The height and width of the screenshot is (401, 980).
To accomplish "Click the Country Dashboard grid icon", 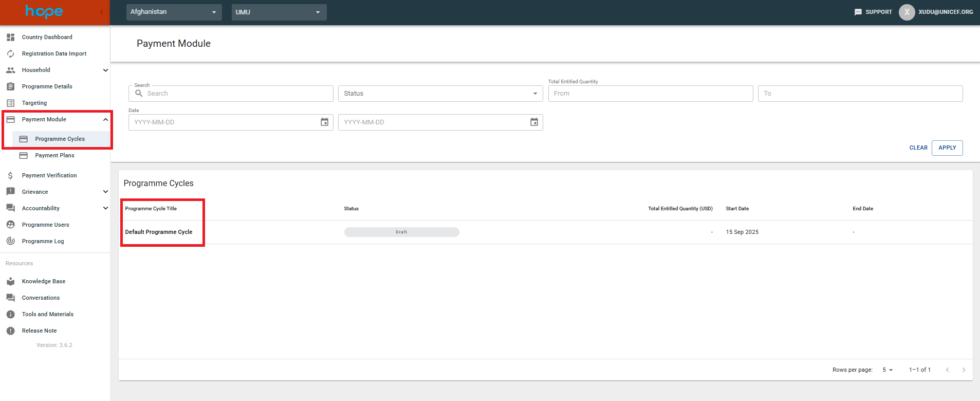I will click(x=10, y=37).
